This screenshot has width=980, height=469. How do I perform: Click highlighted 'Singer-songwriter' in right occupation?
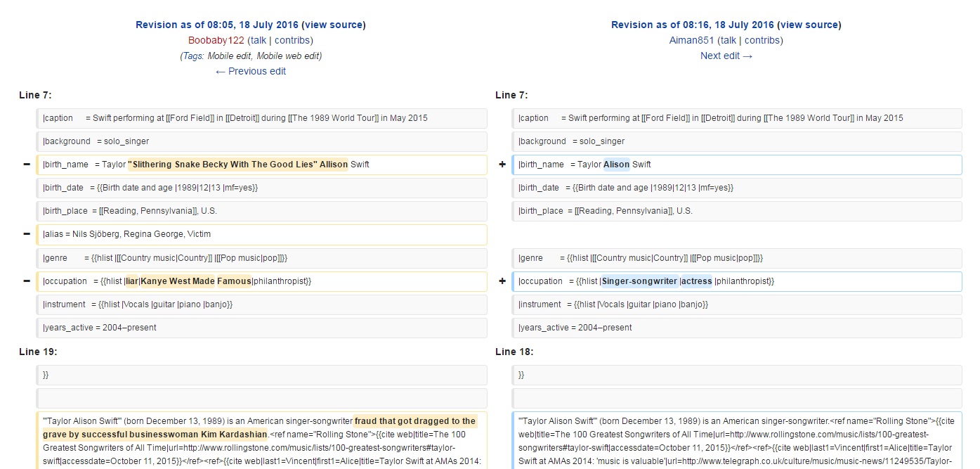tap(640, 281)
